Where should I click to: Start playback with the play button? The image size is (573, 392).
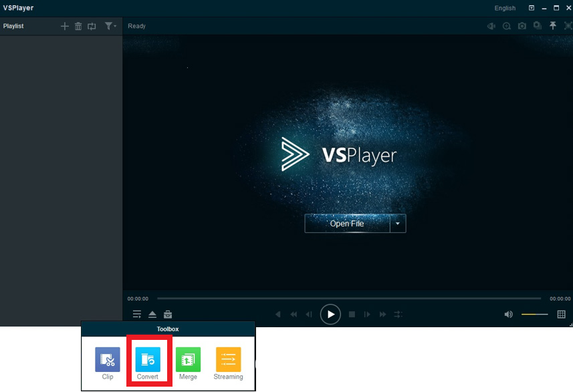click(x=330, y=314)
